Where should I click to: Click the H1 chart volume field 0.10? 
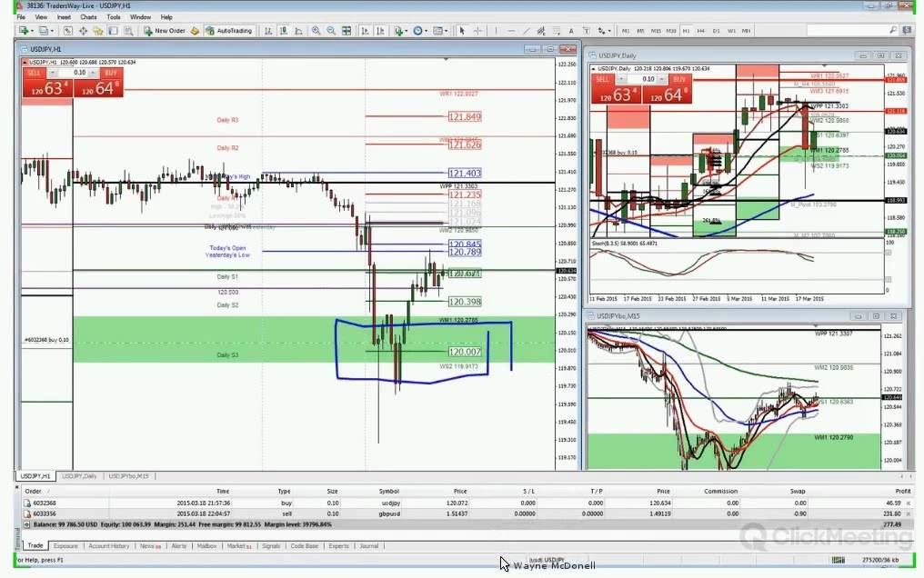point(73,73)
